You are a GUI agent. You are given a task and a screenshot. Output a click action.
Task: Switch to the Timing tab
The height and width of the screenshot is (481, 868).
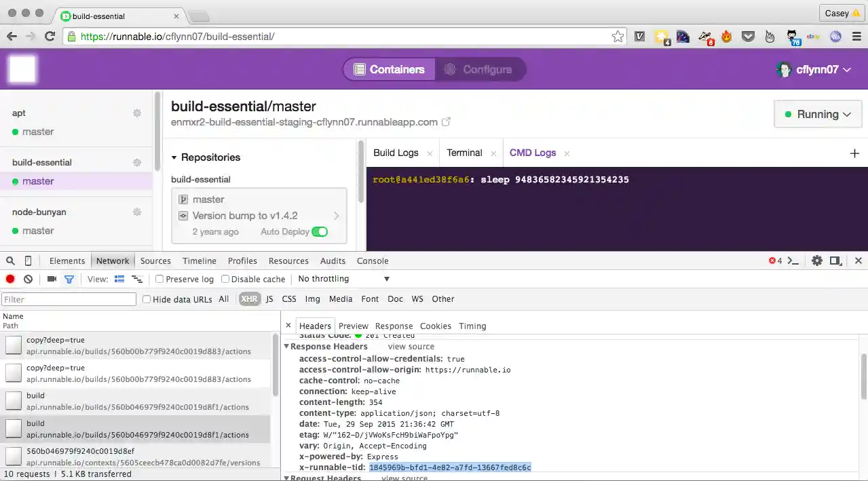pyautogui.click(x=472, y=326)
